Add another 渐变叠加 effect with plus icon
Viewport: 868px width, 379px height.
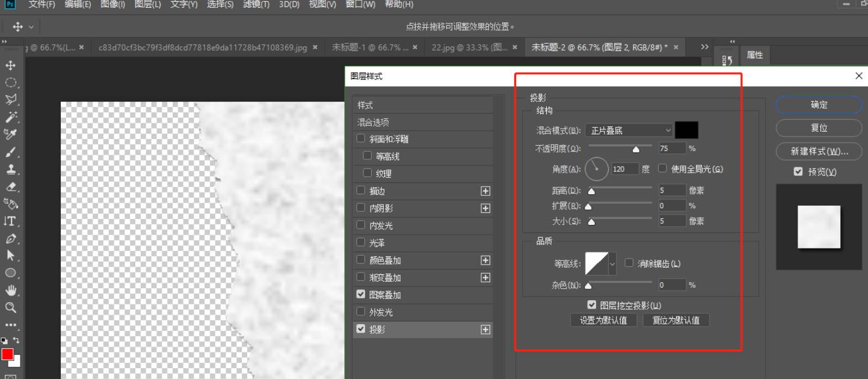(485, 278)
